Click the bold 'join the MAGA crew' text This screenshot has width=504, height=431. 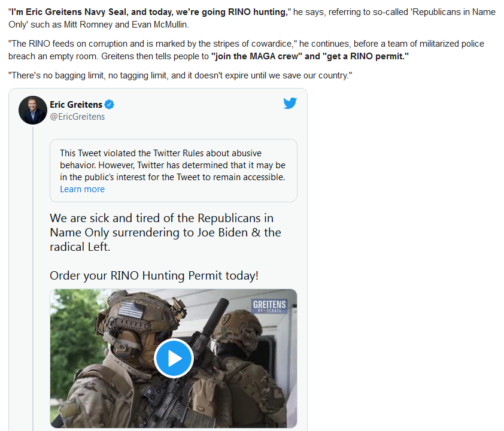[257, 56]
